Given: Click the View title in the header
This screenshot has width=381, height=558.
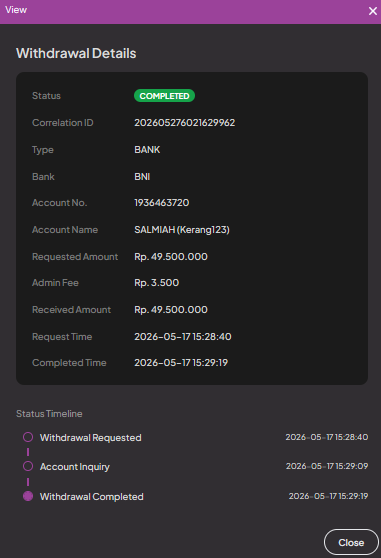Looking at the screenshot, I should click(16, 10).
